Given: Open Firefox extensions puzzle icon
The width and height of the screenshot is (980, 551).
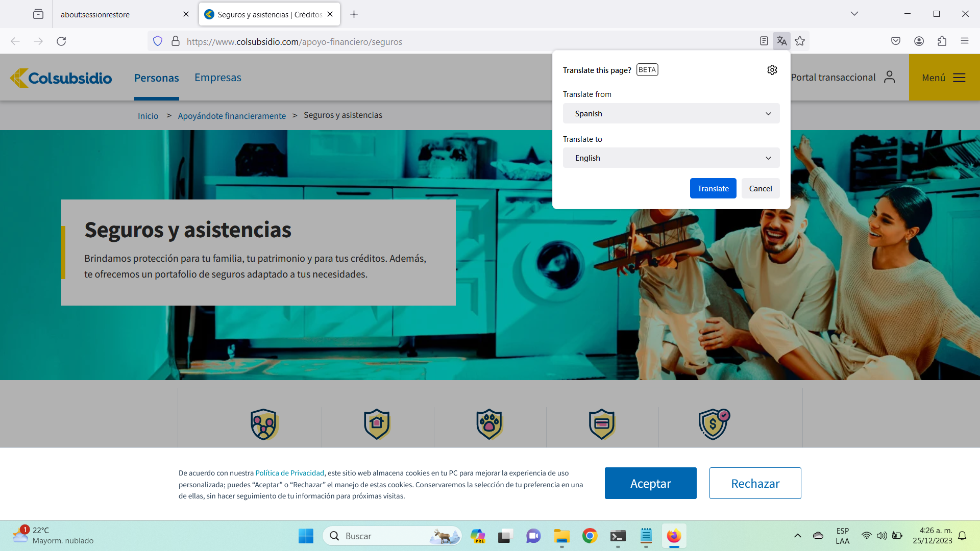Looking at the screenshot, I should (942, 41).
